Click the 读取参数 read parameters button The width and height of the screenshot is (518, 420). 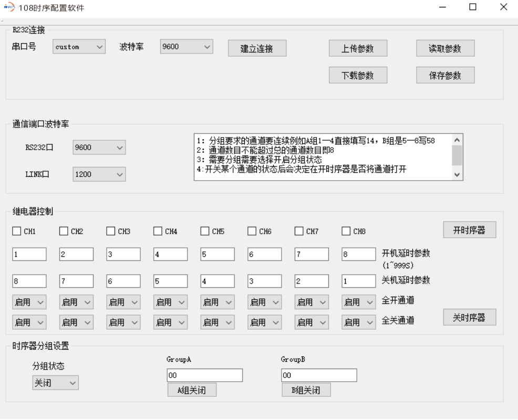pyautogui.click(x=445, y=48)
